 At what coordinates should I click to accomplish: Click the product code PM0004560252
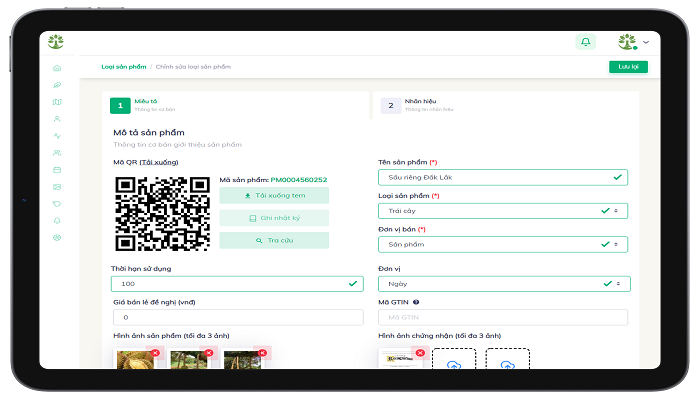pyautogui.click(x=299, y=180)
